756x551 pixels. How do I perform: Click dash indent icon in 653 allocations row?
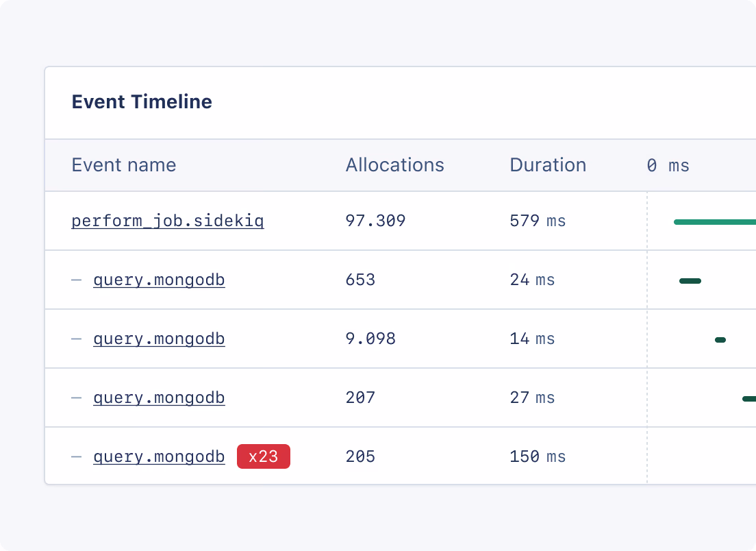77,280
